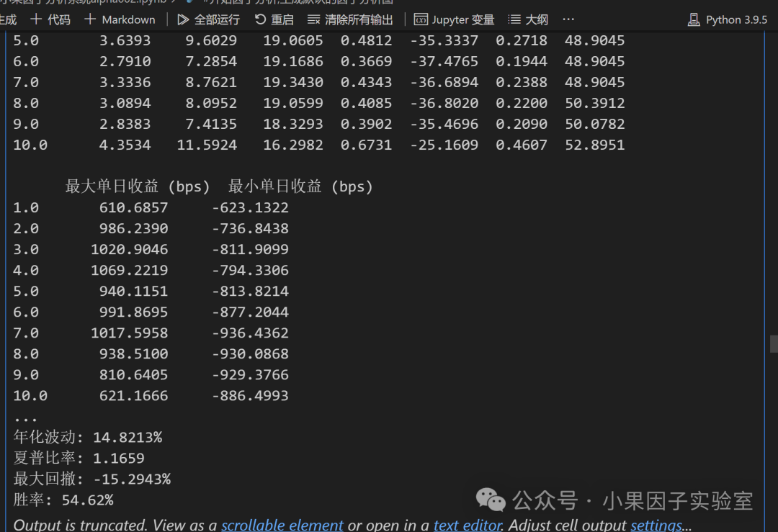The image size is (778, 532).
Task: Click the value 52.8951
Action: [x=594, y=145]
